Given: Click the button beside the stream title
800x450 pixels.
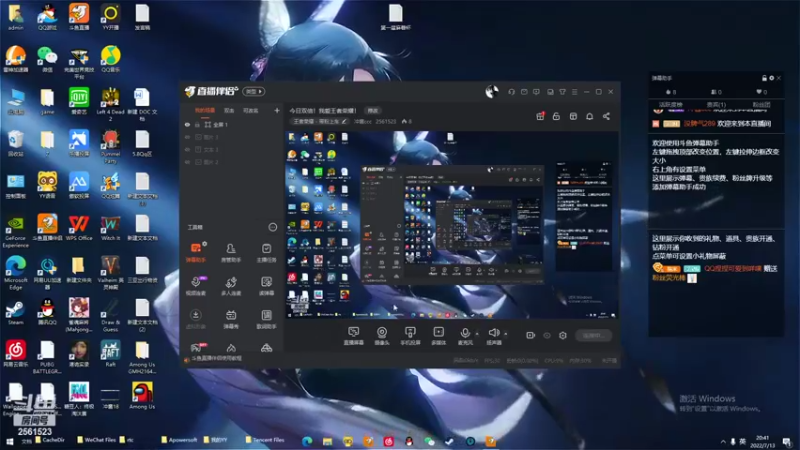Looking at the screenshot, I should pos(373,110).
